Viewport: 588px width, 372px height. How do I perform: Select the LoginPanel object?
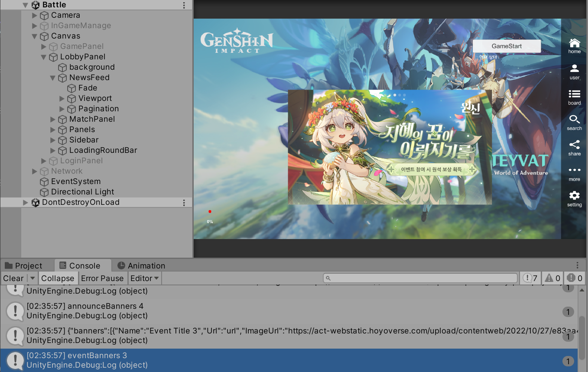point(81,161)
